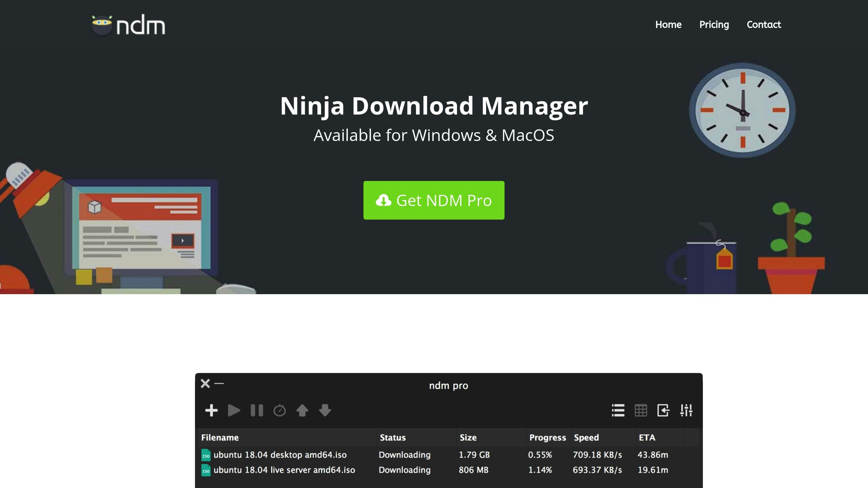Open the Home nav link
868x488 pixels.
[x=668, y=24]
